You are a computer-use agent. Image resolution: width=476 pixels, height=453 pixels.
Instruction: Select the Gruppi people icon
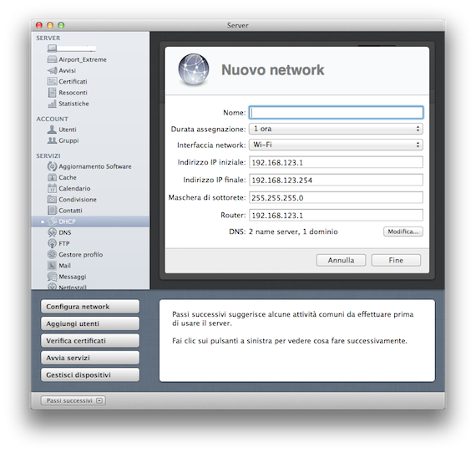click(52, 140)
